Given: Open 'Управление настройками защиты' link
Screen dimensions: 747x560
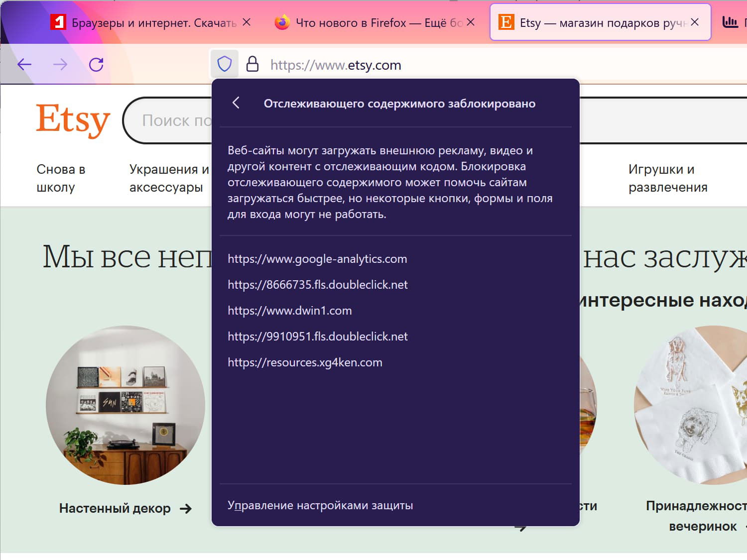Looking at the screenshot, I should pyautogui.click(x=320, y=505).
